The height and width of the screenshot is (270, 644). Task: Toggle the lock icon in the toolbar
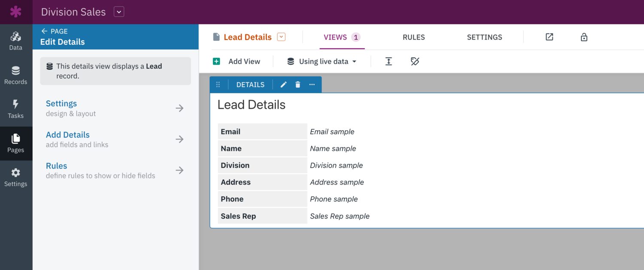[x=584, y=37]
